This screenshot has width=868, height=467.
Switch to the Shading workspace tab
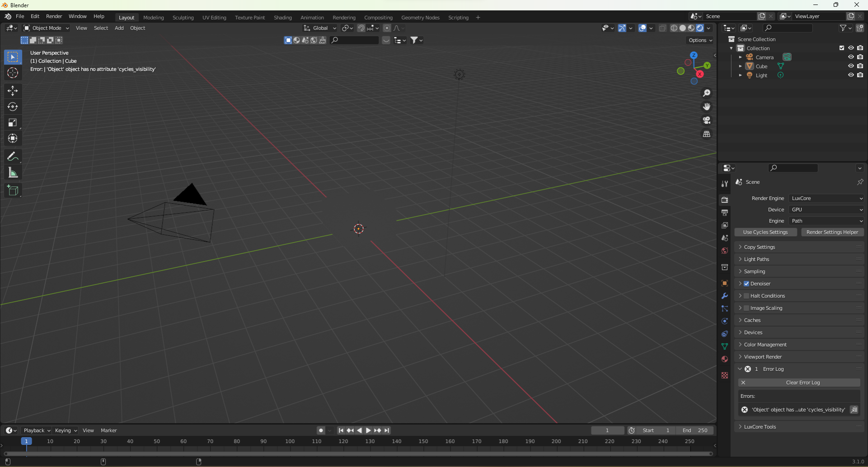coord(282,18)
